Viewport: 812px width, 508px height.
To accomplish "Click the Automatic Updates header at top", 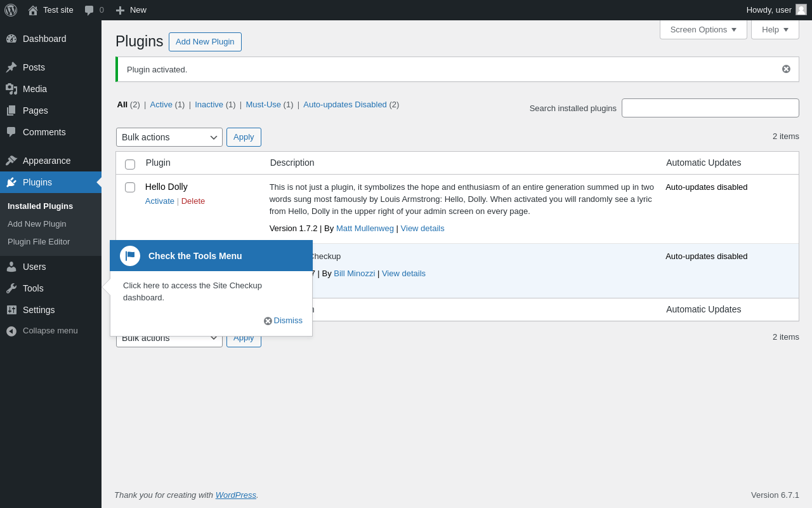I will pos(704,163).
